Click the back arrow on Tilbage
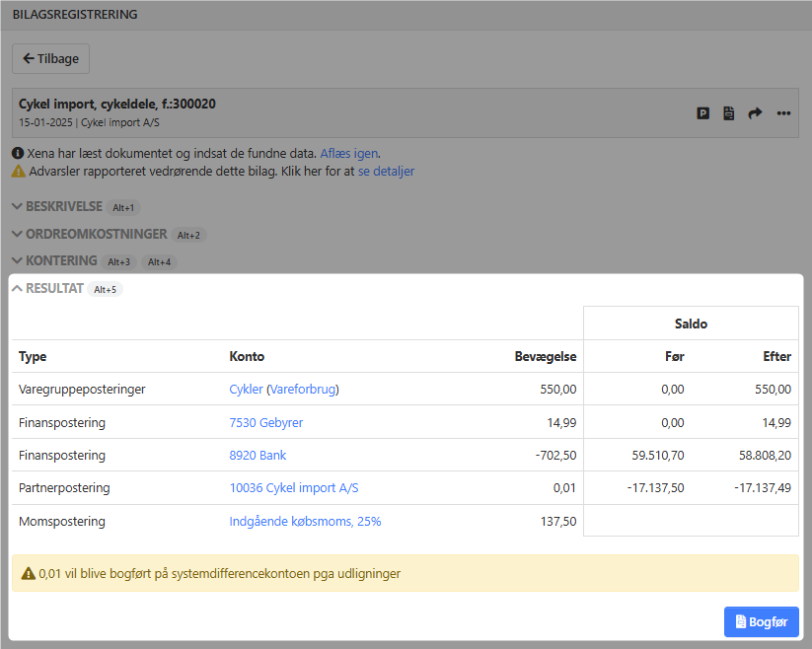 (29, 59)
